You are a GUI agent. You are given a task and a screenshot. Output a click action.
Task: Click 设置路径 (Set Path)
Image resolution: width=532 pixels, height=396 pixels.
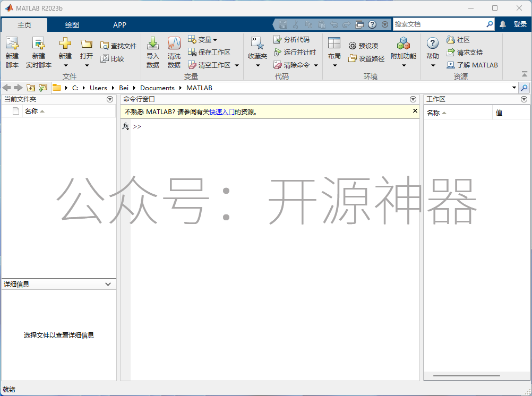[366, 59]
